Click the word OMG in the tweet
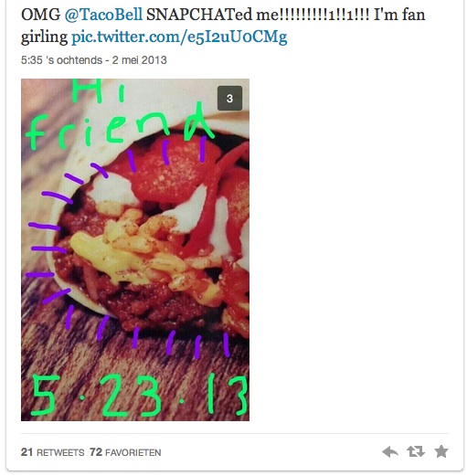Screen dimensions: 467x476 point(41,15)
